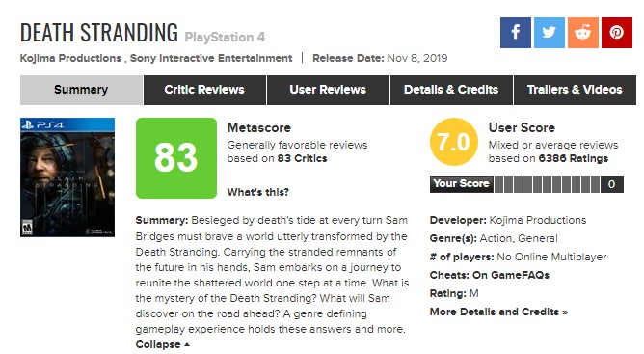The width and height of the screenshot is (644, 354).
Task: Share via the Twitter bird icon
Action: [550, 33]
